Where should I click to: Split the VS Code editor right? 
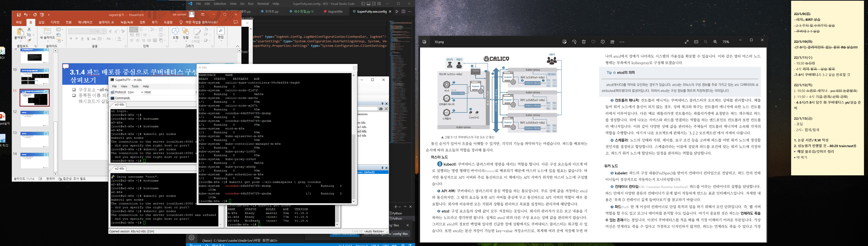403,11
